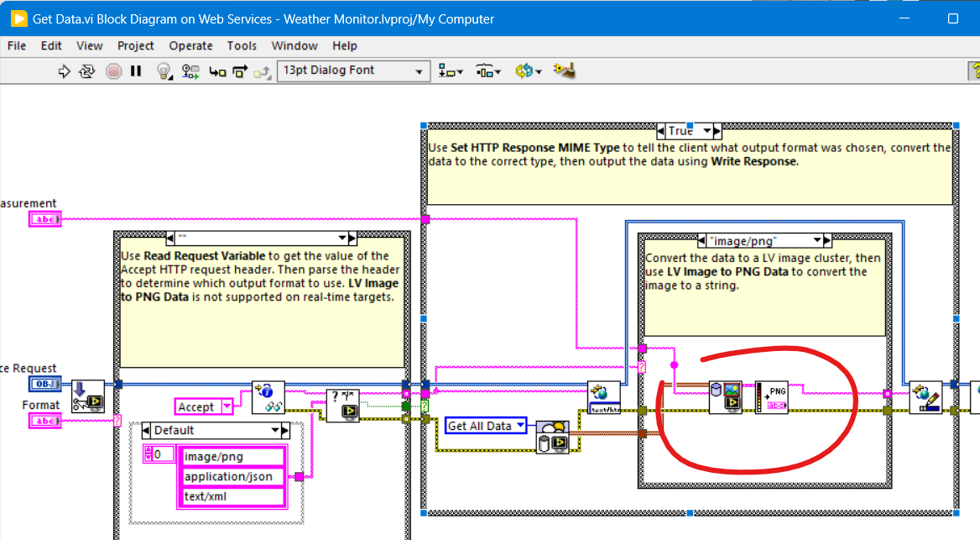Toggle Retain Wire Values button
Viewport: 980px width, 540px height.
191,71
